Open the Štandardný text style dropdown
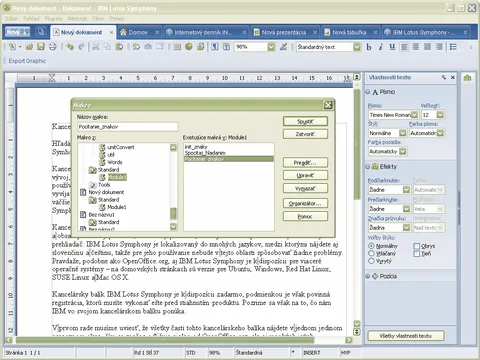480x360 pixels. (357, 47)
